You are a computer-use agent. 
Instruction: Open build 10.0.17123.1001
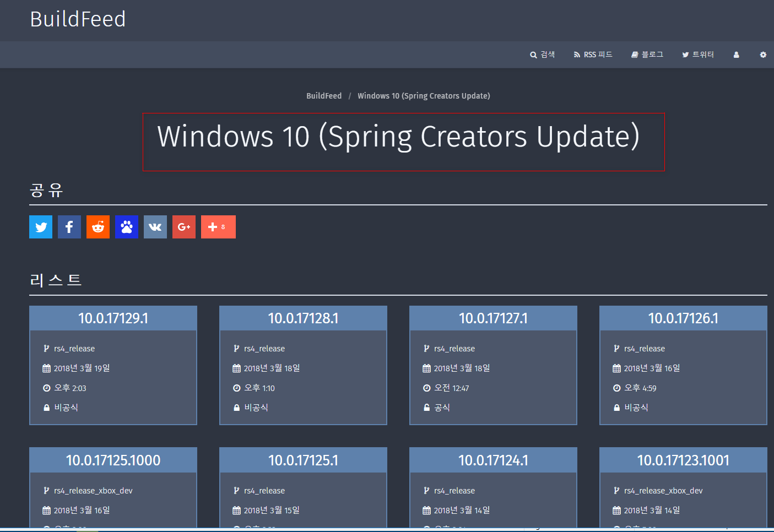683,460
